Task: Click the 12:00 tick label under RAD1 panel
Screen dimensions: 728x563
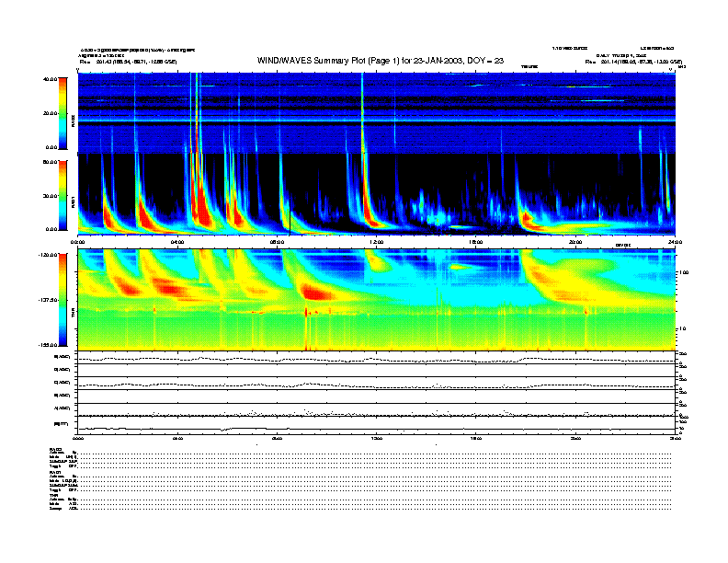Action: point(377,242)
